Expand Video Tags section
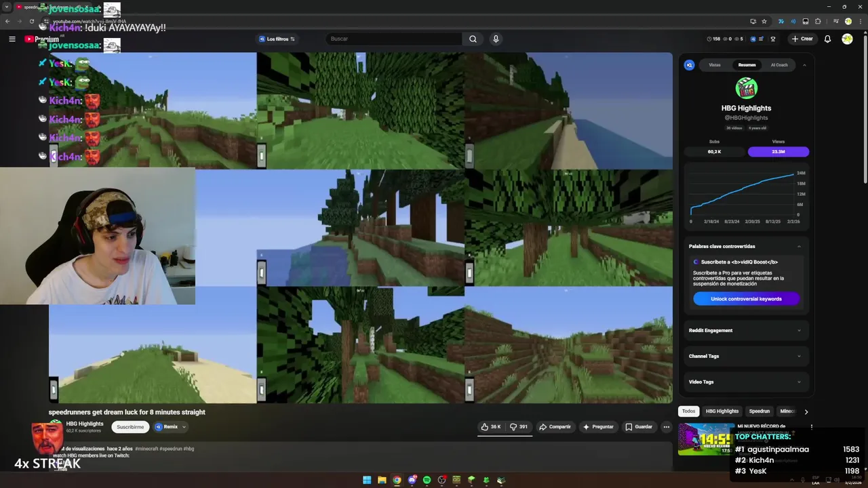This screenshot has width=868, height=488. 746,382
